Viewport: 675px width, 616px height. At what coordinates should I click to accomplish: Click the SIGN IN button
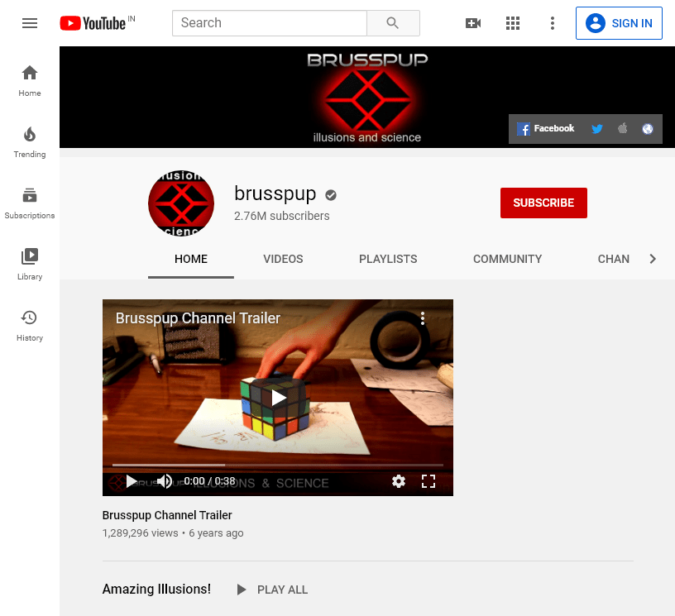619,23
